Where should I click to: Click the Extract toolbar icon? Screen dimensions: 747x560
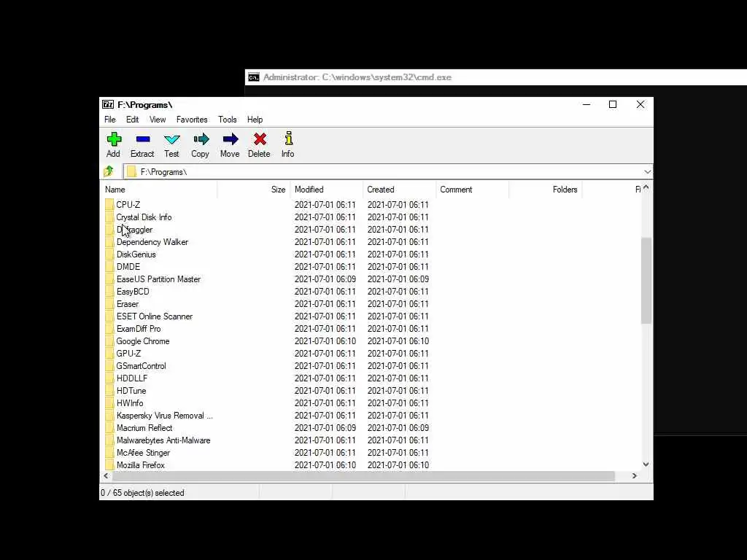143,139
